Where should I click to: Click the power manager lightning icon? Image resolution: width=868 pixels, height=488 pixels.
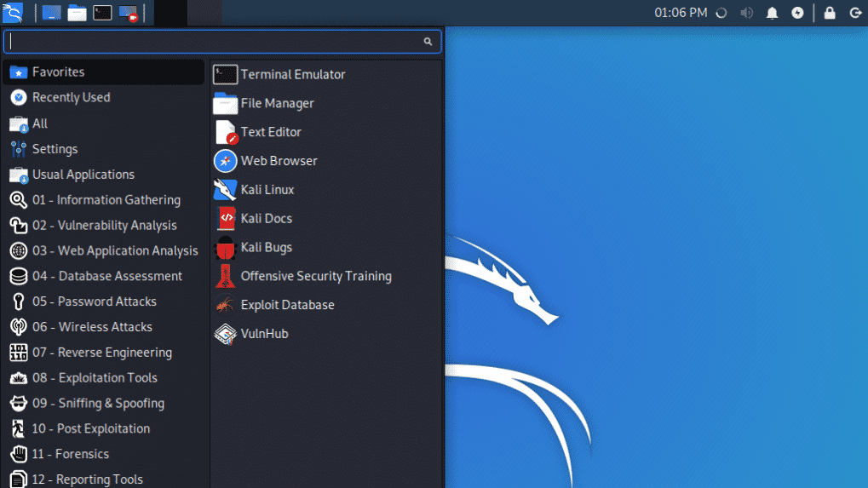coord(797,13)
